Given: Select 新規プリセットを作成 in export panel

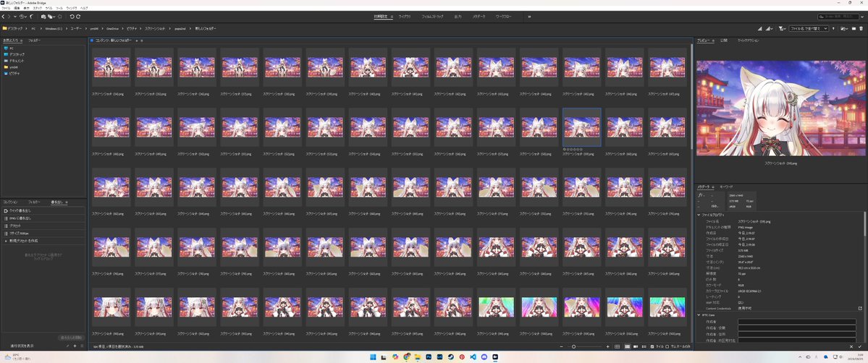Looking at the screenshot, I should click(x=24, y=241).
